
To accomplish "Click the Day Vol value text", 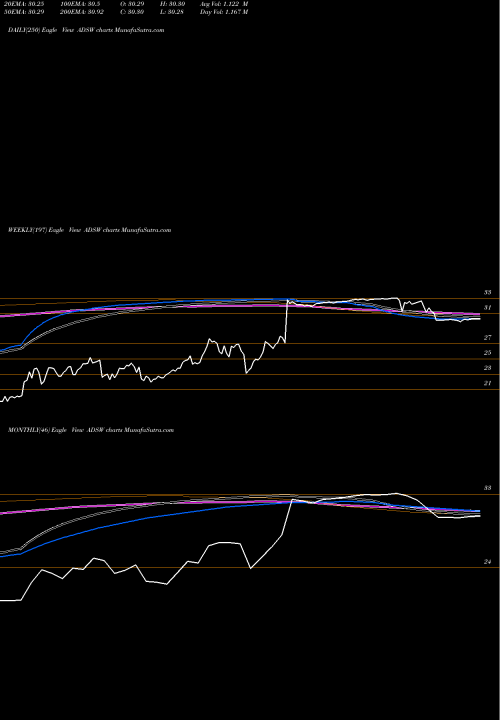I will coord(224,12).
